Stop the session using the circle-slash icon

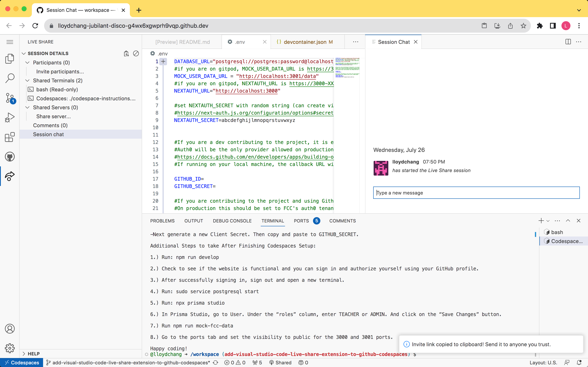click(x=136, y=53)
